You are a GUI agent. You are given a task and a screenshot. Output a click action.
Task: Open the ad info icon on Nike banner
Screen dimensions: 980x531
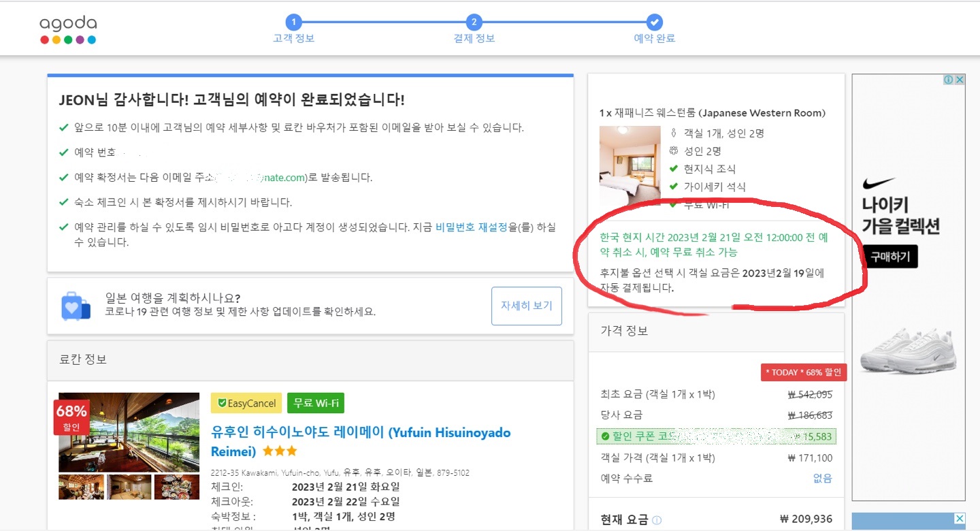click(949, 80)
